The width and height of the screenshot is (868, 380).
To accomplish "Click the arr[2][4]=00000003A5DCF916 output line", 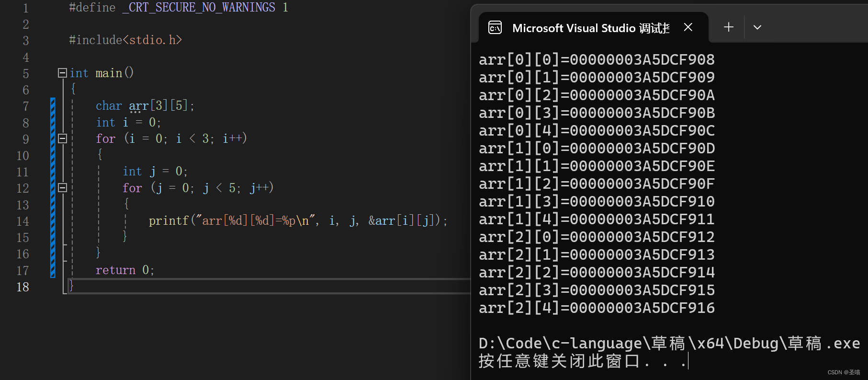I will pyautogui.click(x=597, y=308).
